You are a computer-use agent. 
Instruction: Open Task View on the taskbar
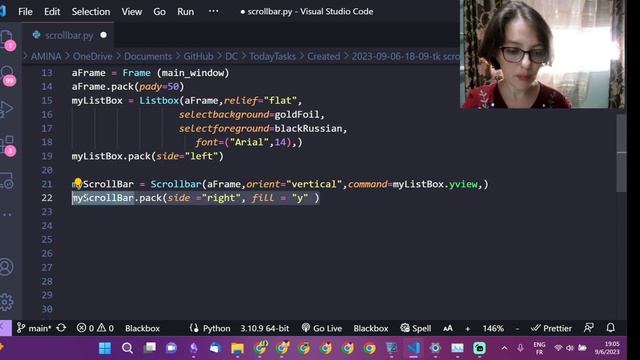pyautogui.click(x=150, y=348)
